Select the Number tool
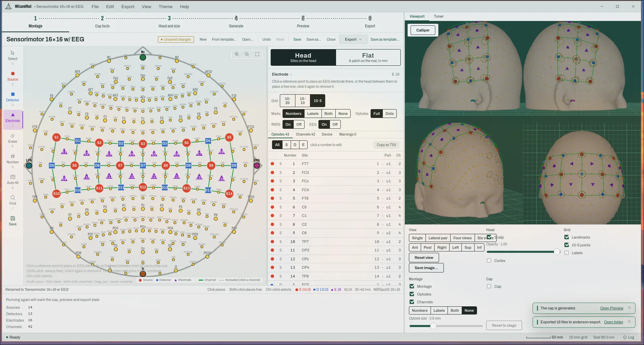 (13, 159)
